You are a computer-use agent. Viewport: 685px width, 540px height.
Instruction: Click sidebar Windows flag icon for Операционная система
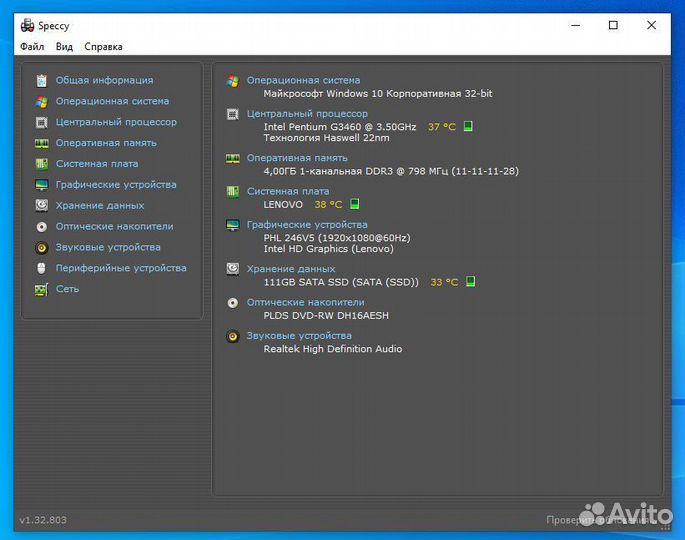coord(42,101)
